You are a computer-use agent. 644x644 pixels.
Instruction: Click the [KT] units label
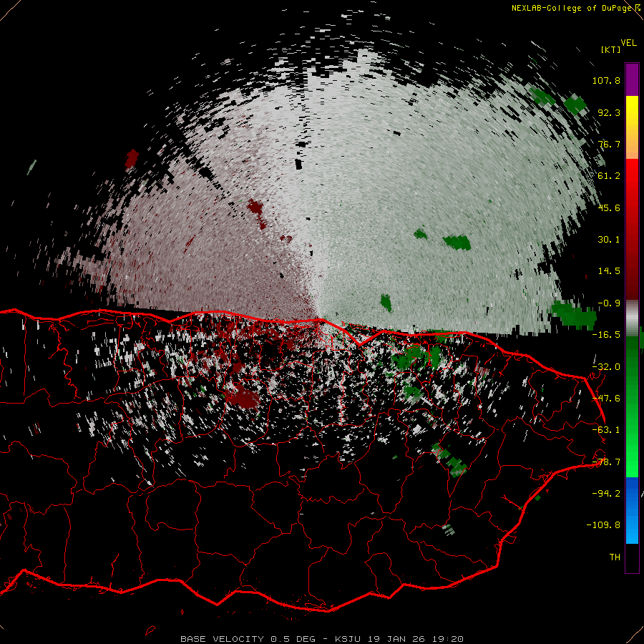coord(610,49)
